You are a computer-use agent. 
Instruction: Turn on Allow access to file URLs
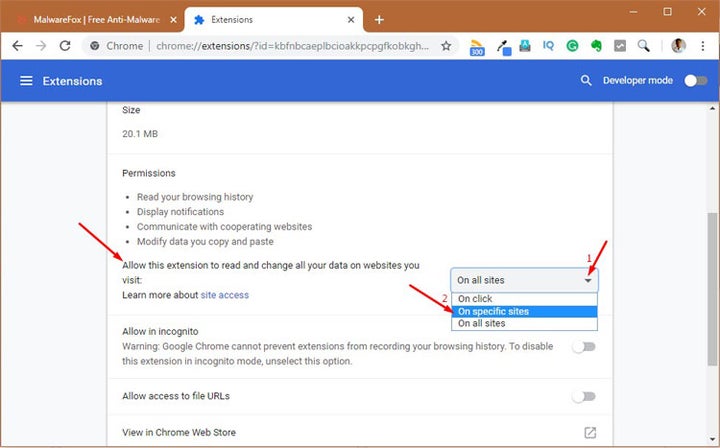point(583,396)
